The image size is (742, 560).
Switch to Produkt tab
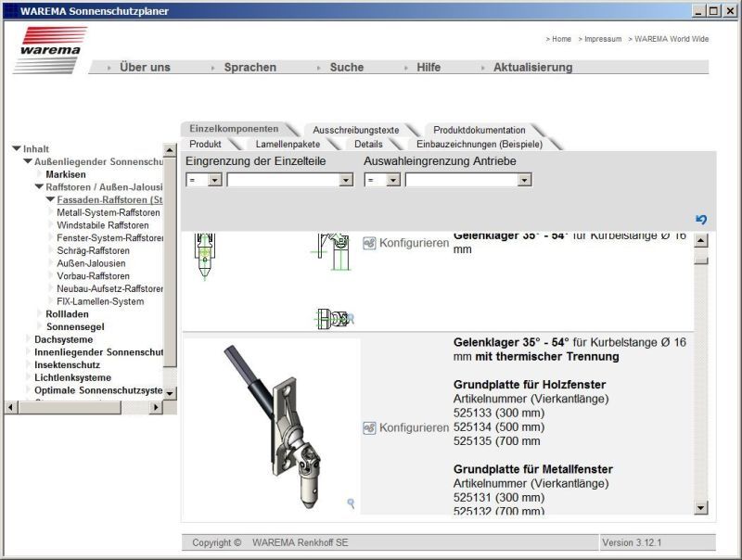205,144
